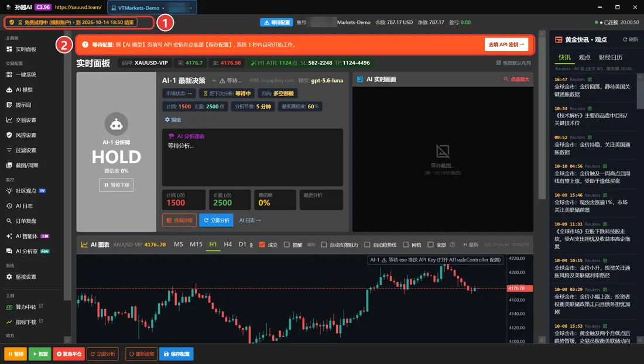Image resolution: width=644 pixels, height=364 pixels.
Task: Click the 编辑 gear to expand settings
Action: [x=173, y=119]
